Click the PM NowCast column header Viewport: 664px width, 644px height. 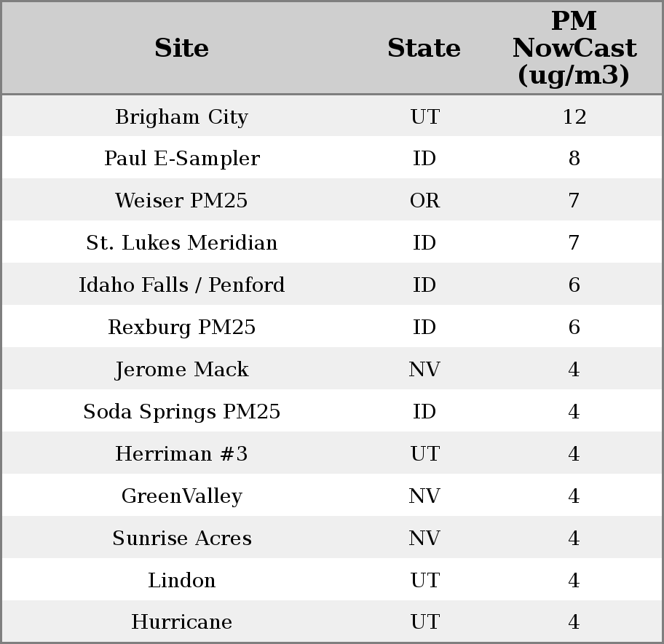click(574, 48)
